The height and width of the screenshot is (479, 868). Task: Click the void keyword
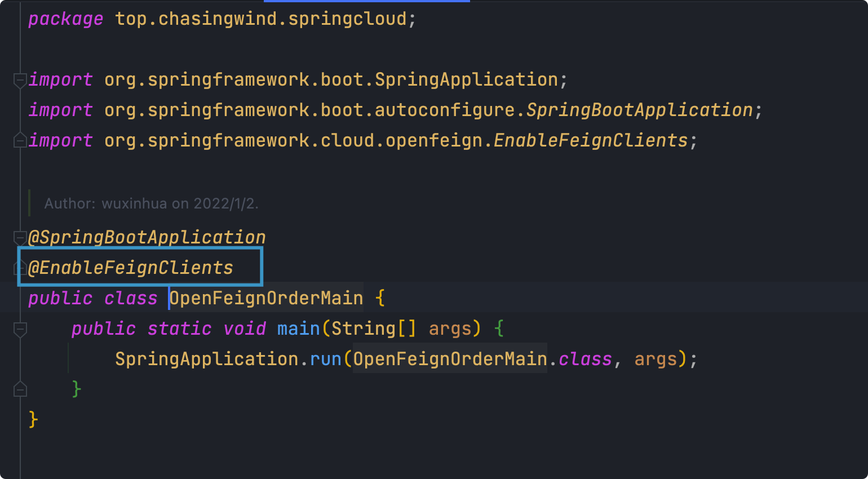click(245, 329)
